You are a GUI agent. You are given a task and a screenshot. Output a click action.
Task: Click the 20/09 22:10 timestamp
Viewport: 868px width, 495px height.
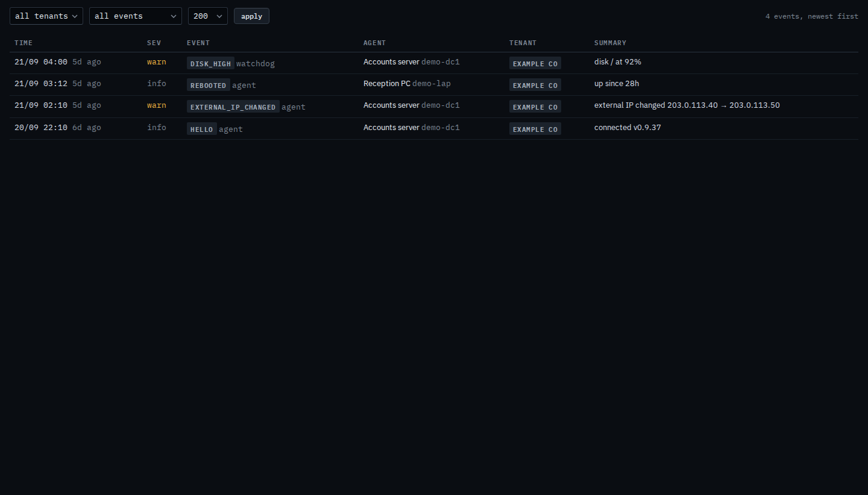41,128
